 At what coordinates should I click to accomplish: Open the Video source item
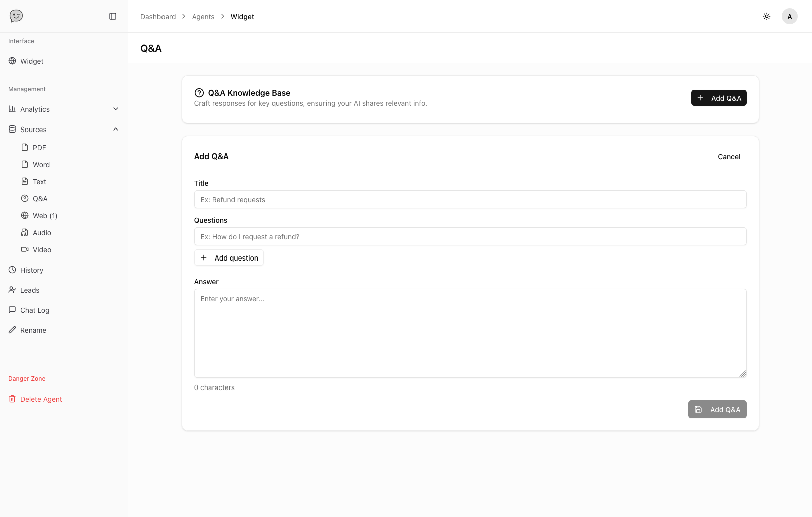pyautogui.click(x=42, y=250)
